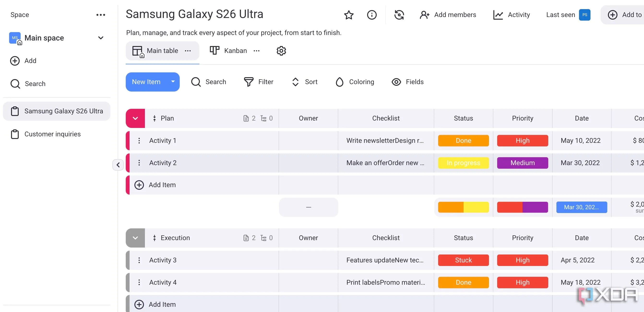
Task: Click the date May 18, 2022
Action: (580, 283)
